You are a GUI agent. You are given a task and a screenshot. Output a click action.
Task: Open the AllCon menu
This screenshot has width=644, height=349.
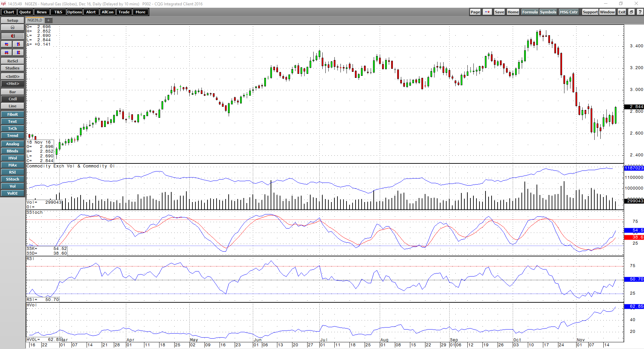(107, 12)
